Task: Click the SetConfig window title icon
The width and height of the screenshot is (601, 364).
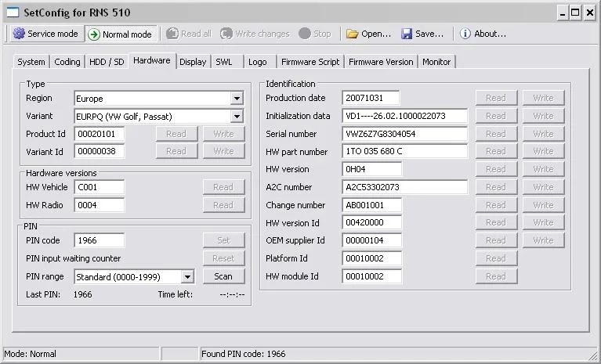Action: click(x=13, y=13)
